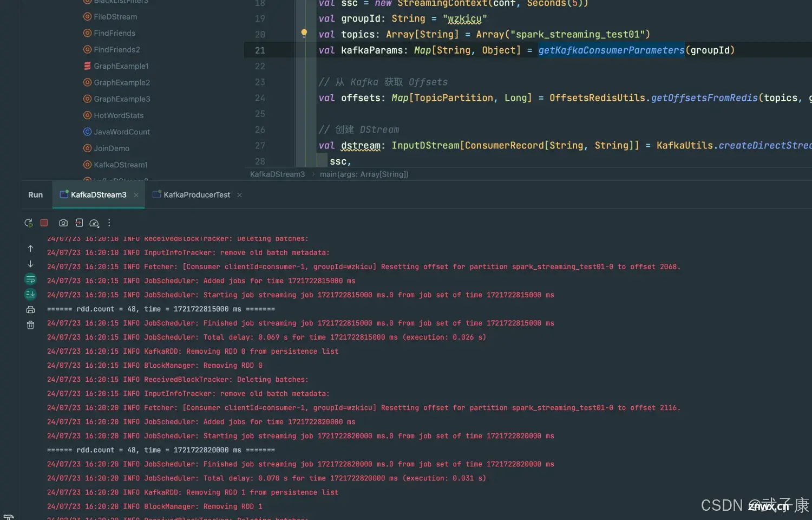The width and height of the screenshot is (812, 520).
Task: Click log line resetting offset to 2116
Action: (364, 407)
